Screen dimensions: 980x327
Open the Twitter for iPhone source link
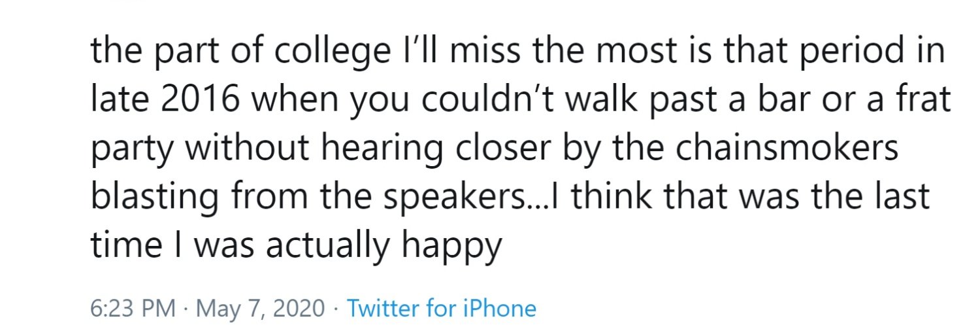[441, 308]
